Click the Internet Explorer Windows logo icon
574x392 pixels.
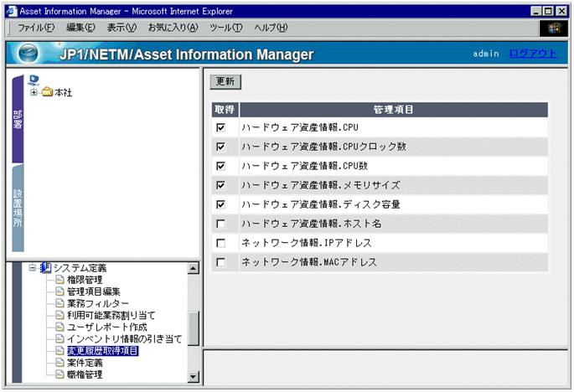(x=552, y=28)
